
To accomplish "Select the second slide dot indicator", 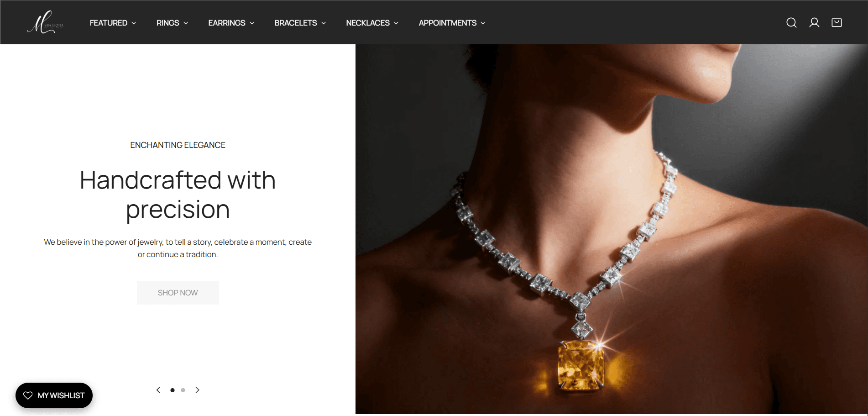I will 183,390.
